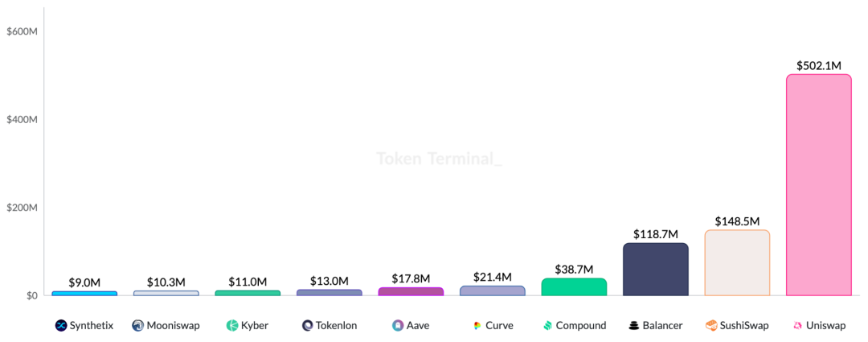Select the beige SushiSwap bar

[x=737, y=262]
